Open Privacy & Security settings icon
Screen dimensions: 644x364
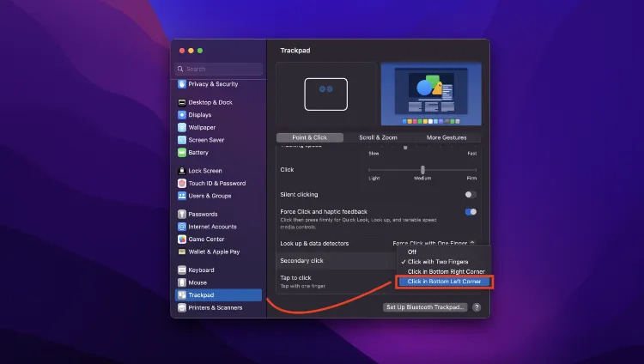click(182, 84)
